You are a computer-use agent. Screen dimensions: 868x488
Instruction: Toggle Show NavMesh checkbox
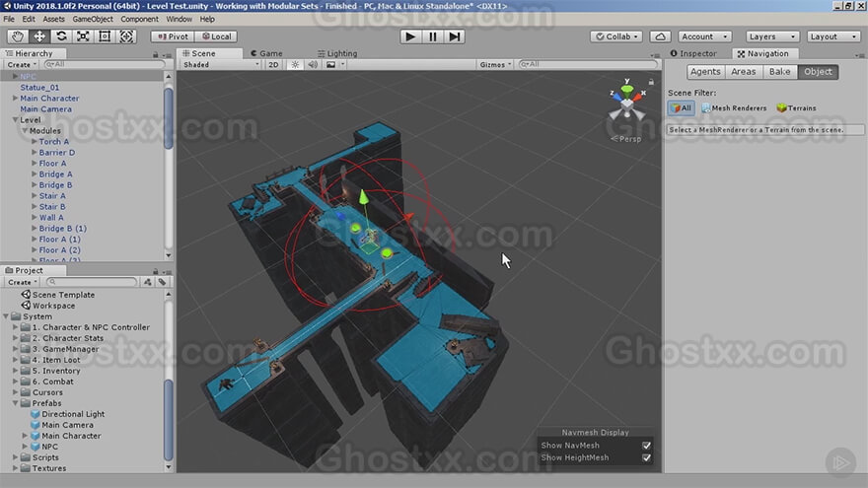coord(646,446)
